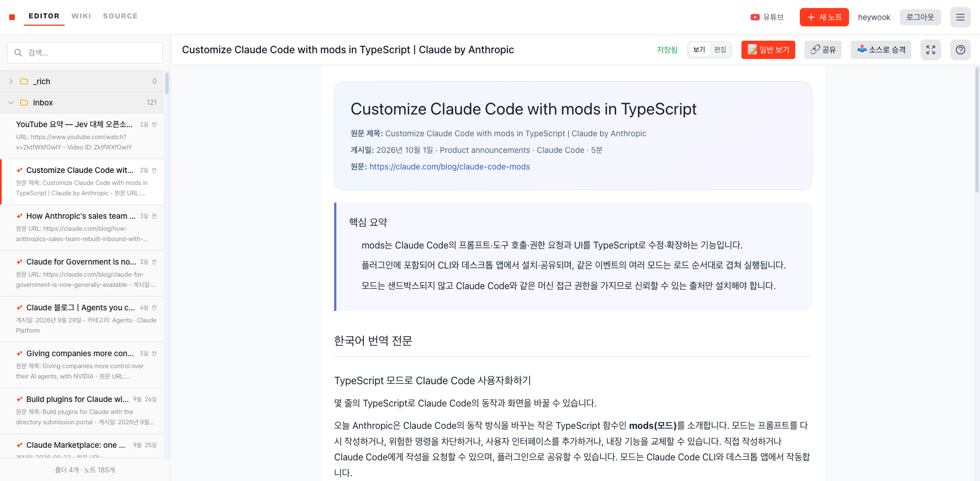
Task: Open the YouTube icon link
Action: pos(755,17)
